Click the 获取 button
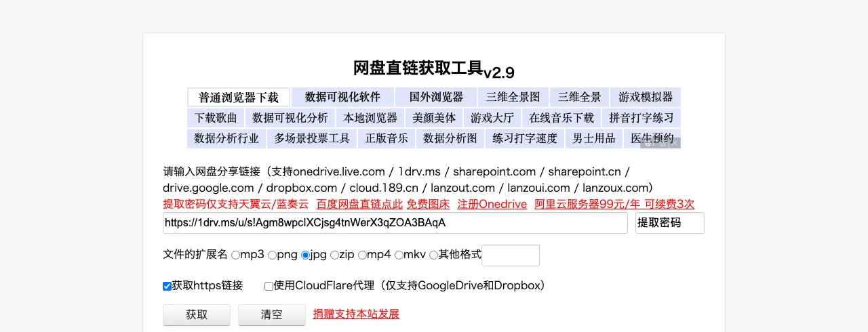This screenshot has height=332, width=868. click(x=197, y=315)
